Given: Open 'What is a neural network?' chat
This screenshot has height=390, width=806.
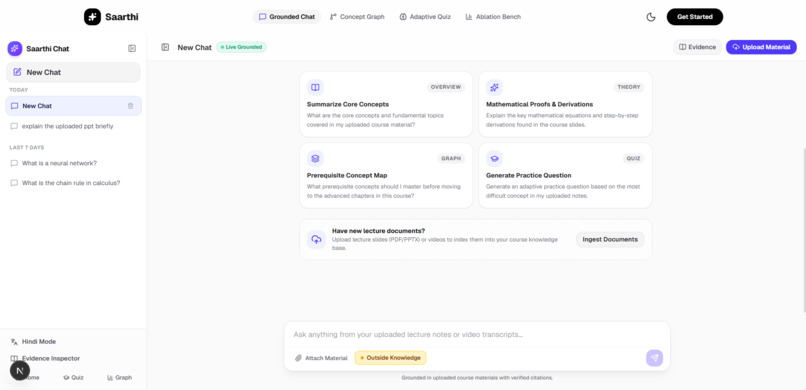Looking at the screenshot, I should point(73,163).
